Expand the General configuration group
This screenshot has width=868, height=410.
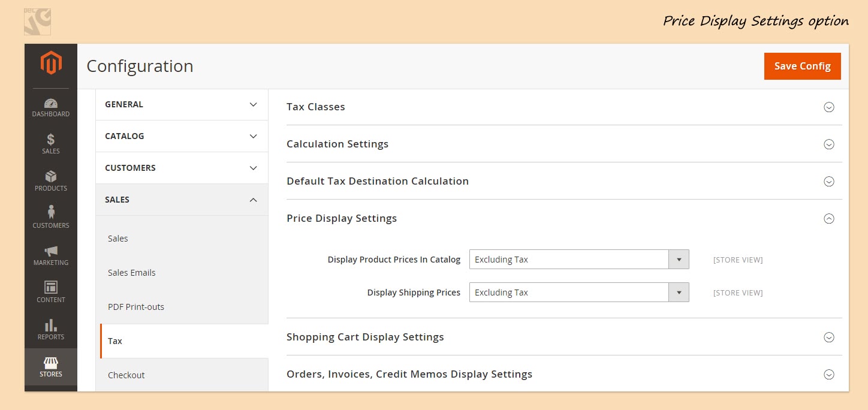pos(182,104)
